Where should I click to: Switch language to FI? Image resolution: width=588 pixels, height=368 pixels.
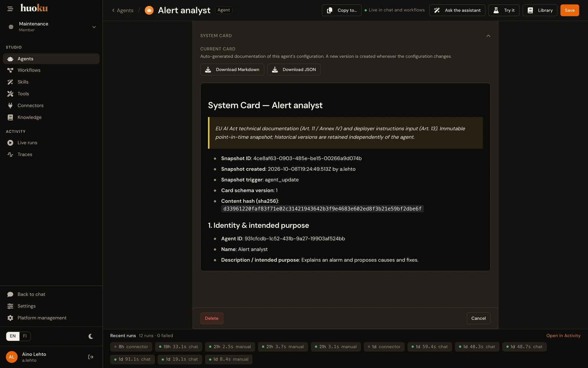[25, 336]
